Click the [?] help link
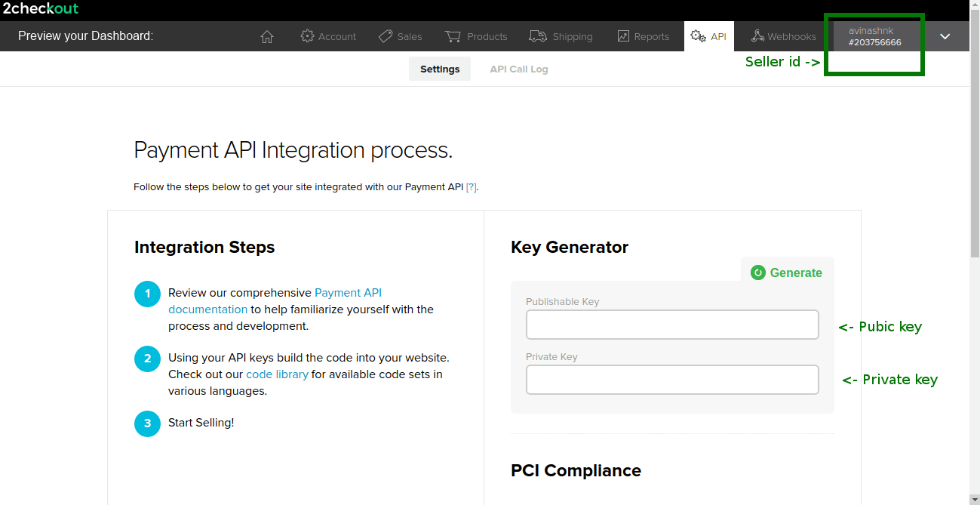Screen dimensions: 980x505 point(472,187)
